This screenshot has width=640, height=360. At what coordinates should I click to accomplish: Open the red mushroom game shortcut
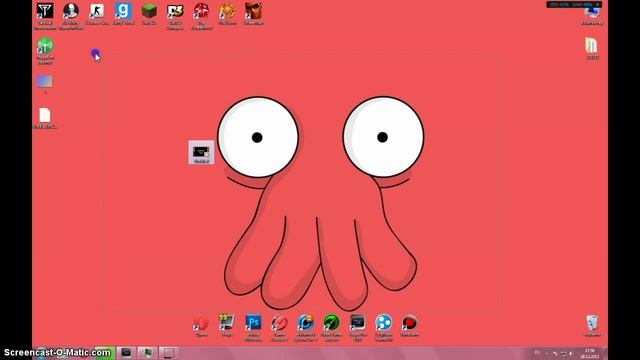click(x=201, y=16)
